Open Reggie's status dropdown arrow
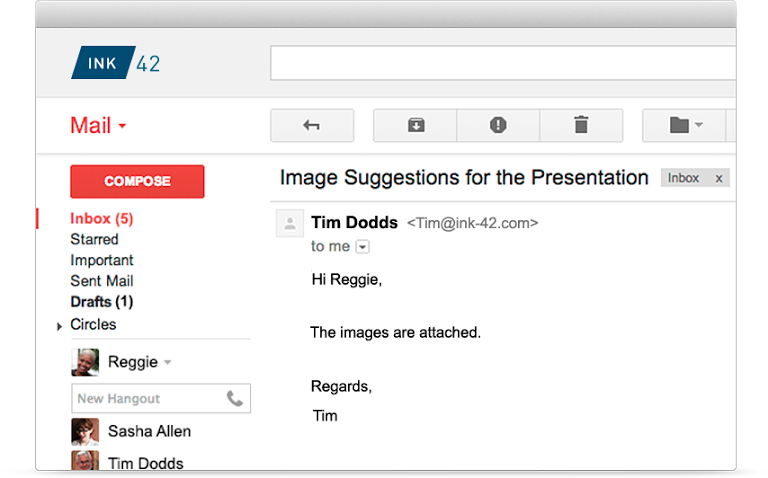768x478 pixels. click(x=167, y=362)
